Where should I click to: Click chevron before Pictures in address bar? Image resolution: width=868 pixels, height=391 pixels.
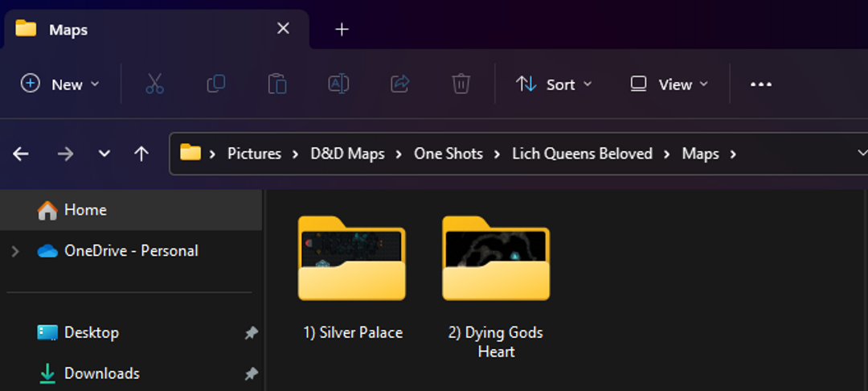[212, 154]
